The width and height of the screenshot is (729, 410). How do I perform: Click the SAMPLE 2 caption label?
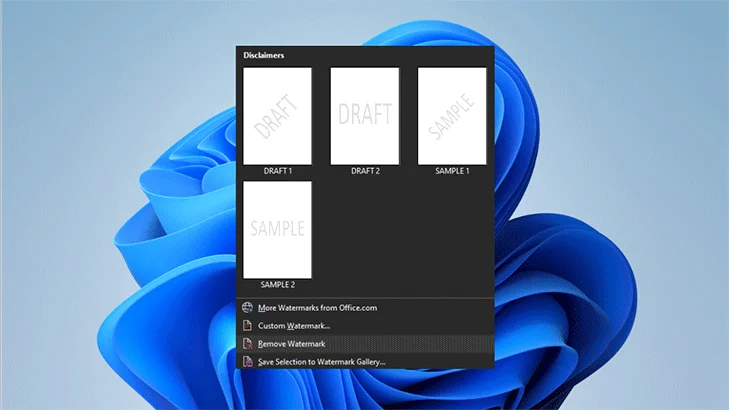(x=278, y=284)
